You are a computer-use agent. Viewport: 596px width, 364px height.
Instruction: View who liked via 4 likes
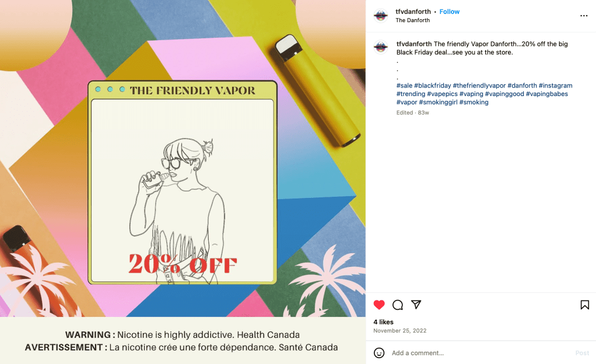pos(383,322)
